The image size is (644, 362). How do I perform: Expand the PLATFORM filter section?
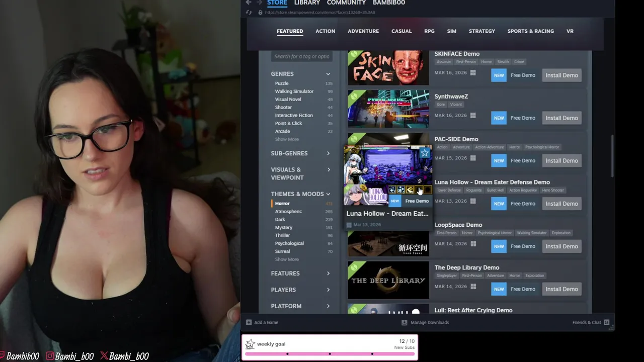(x=328, y=306)
